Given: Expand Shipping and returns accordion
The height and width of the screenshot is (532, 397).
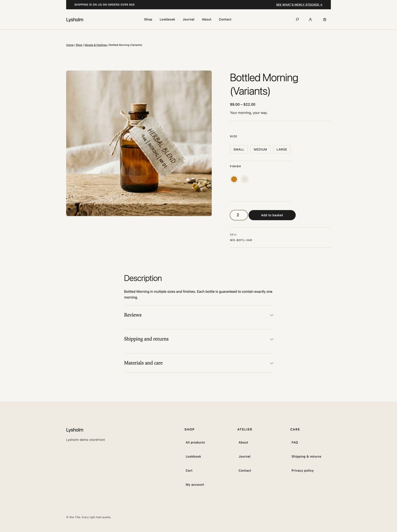Looking at the screenshot, I should tap(198, 339).
